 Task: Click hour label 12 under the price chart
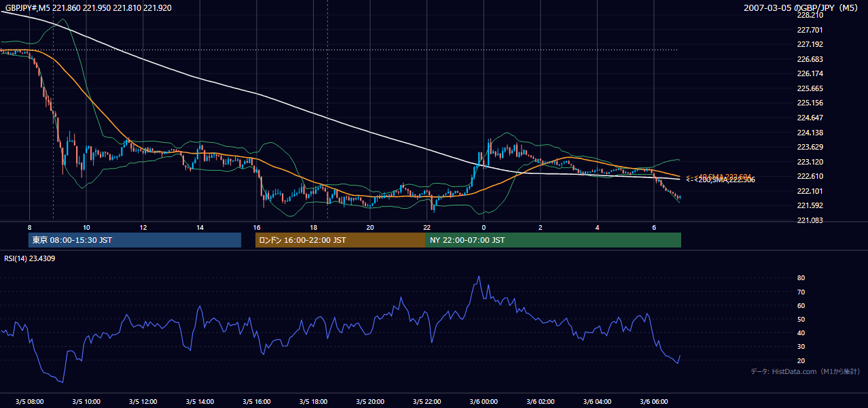click(x=143, y=227)
